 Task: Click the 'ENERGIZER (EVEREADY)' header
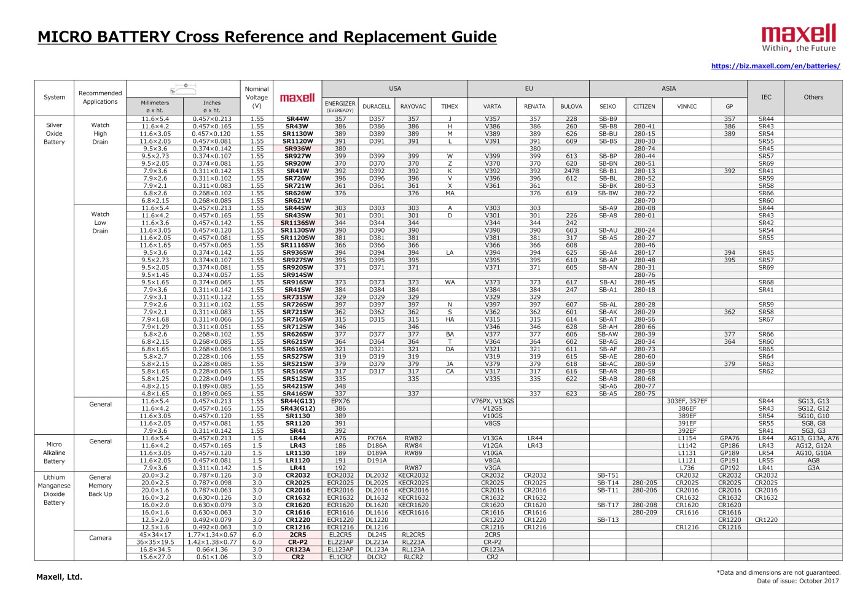coord(340,106)
